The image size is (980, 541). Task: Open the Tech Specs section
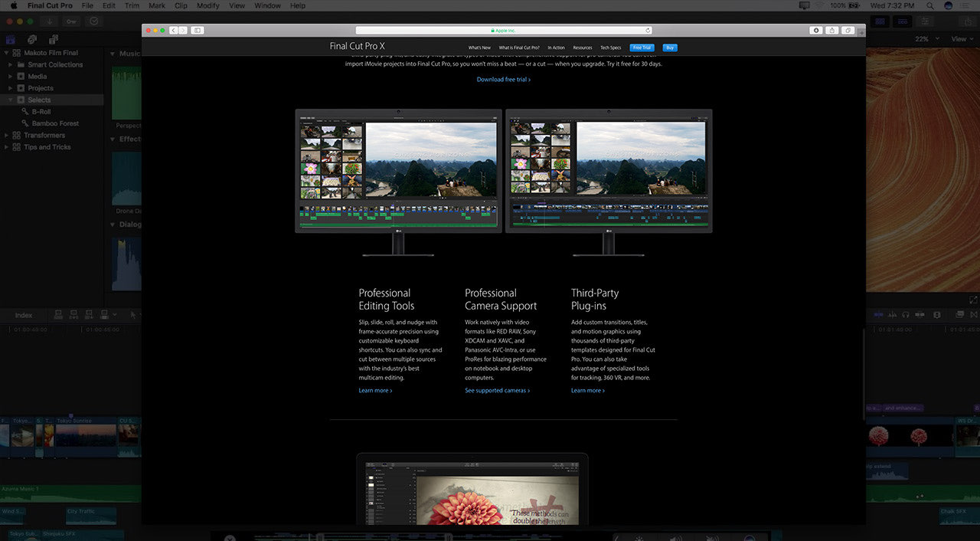click(x=611, y=48)
